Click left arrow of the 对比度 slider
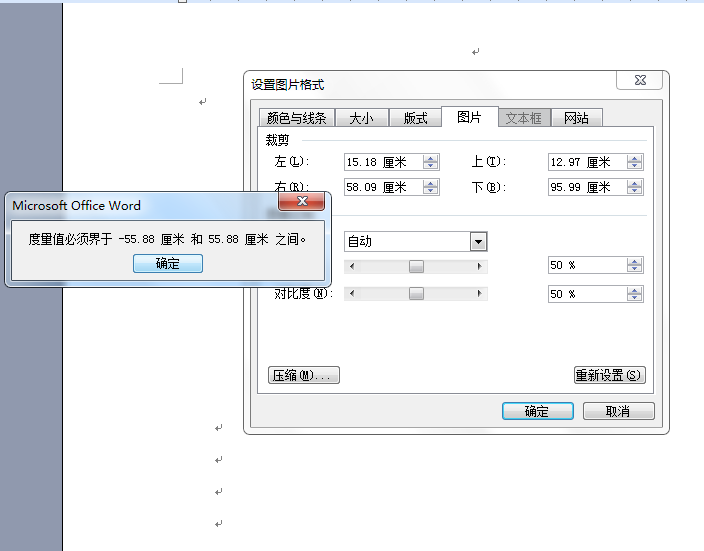The width and height of the screenshot is (704, 551). pos(352,294)
